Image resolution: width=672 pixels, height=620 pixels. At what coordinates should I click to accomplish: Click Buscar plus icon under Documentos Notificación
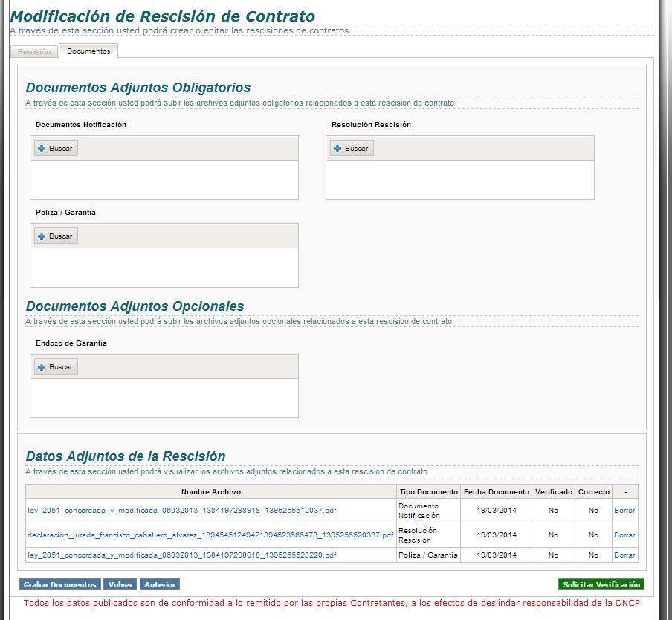42,149
